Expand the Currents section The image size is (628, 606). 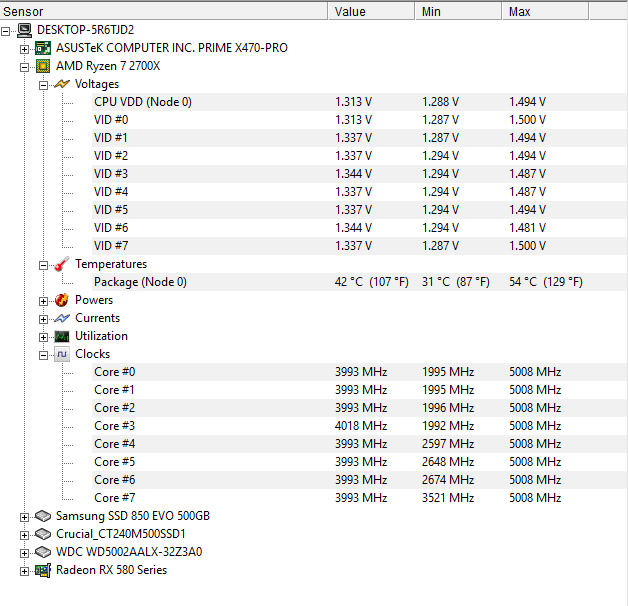click(43, 319)
